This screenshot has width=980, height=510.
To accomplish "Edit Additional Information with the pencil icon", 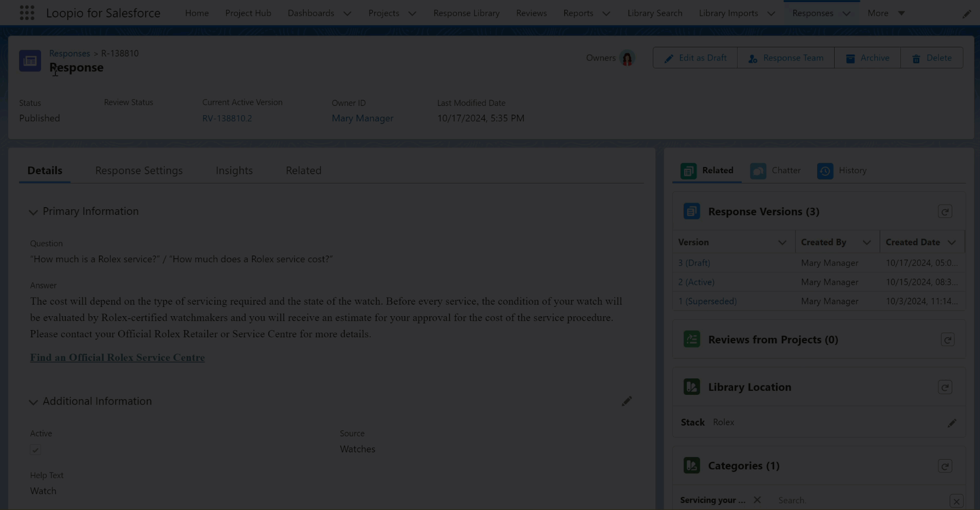I will [626, 401].
